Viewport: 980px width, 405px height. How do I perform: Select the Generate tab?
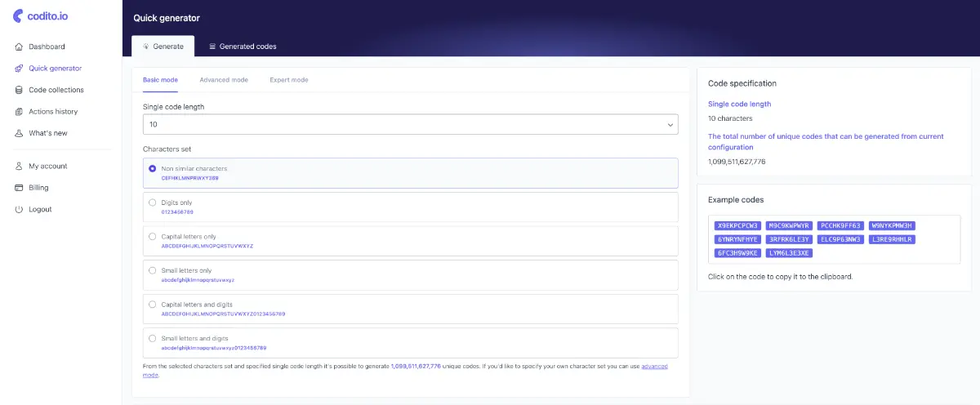(163, 47)
